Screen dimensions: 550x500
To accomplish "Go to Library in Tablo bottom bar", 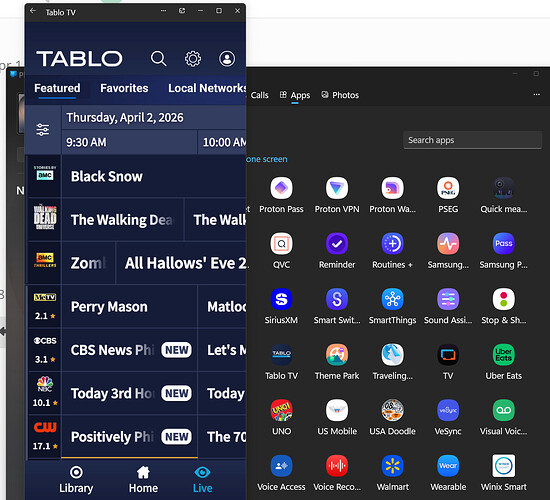I will (76, 480).
